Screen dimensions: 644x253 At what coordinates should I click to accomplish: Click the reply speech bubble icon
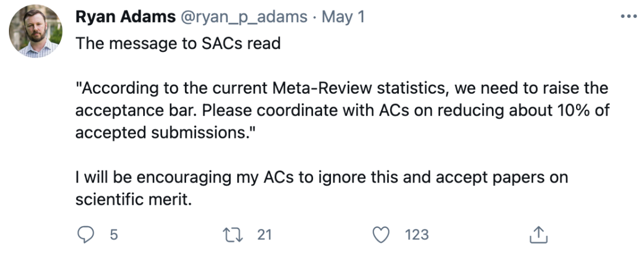(86, 235)
